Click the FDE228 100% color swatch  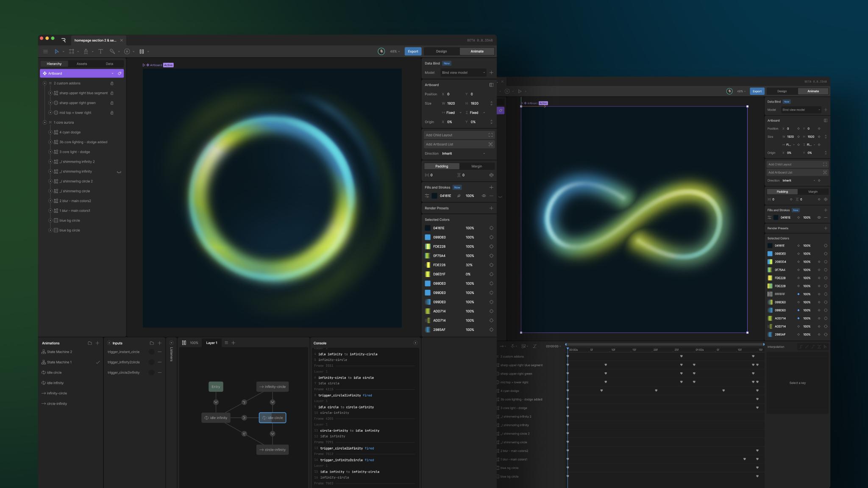click(428, 247)
